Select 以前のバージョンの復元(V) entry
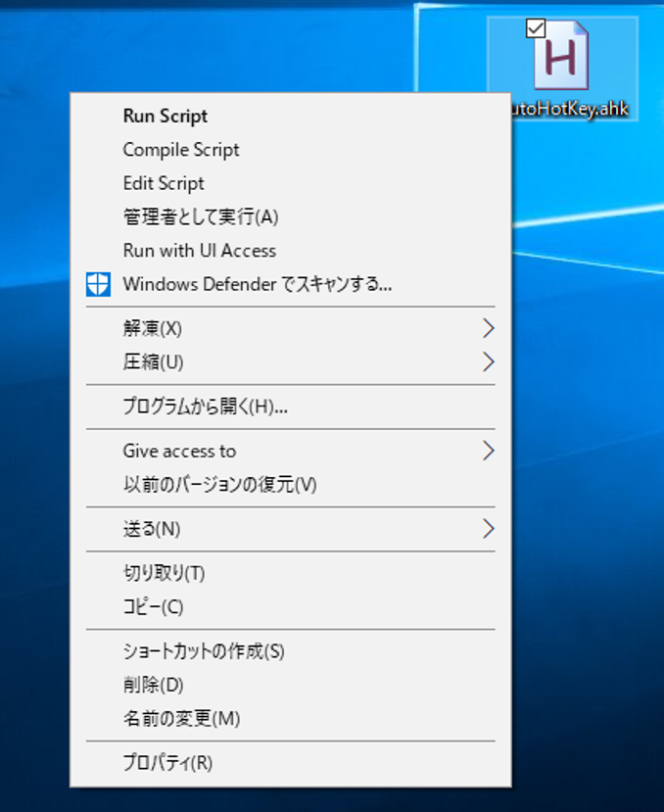This screenshot has width=664, height=812. pyautogui.click(x=291, y=485)
